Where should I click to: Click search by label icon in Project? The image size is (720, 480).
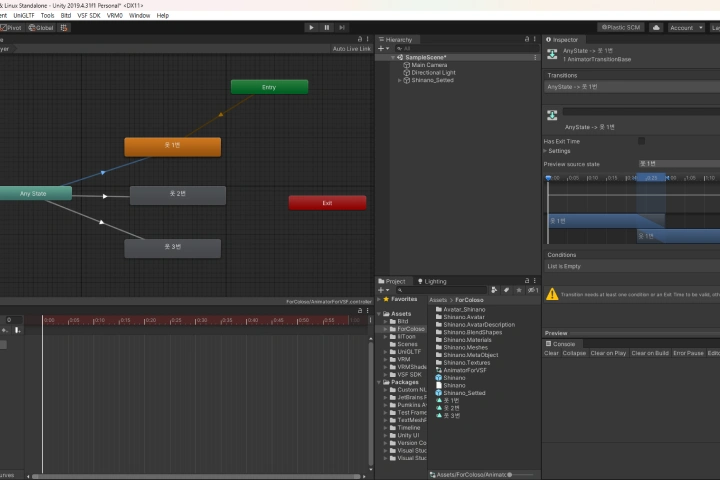point(506,290)
